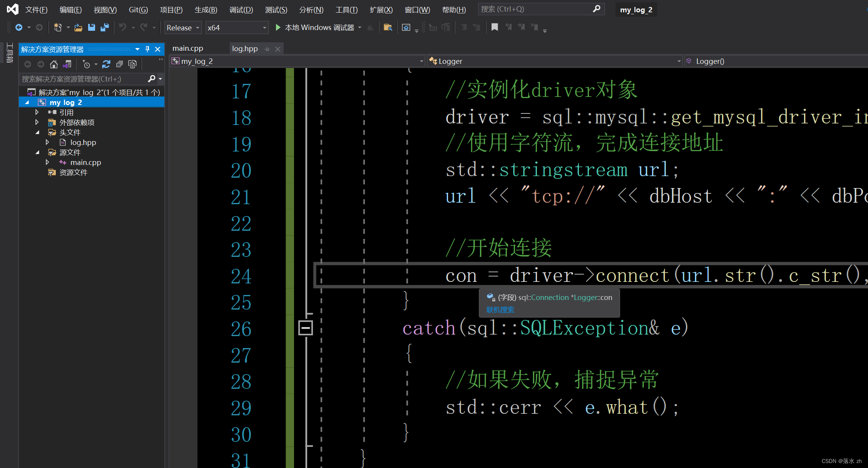Click the Save button on the toolbar

pyautogui.click(x=91, y=27)
